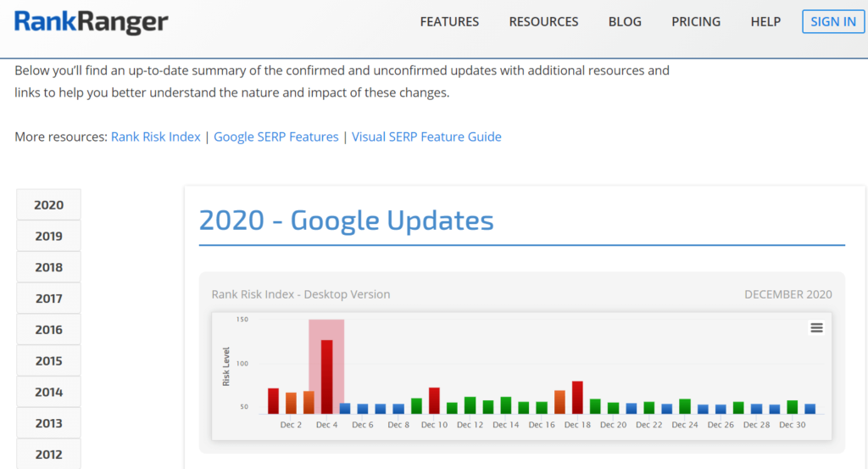Open the Visual SERP Feature Guide link
The width and height of the screenshot is (868, 469).
tap(426, 137)
